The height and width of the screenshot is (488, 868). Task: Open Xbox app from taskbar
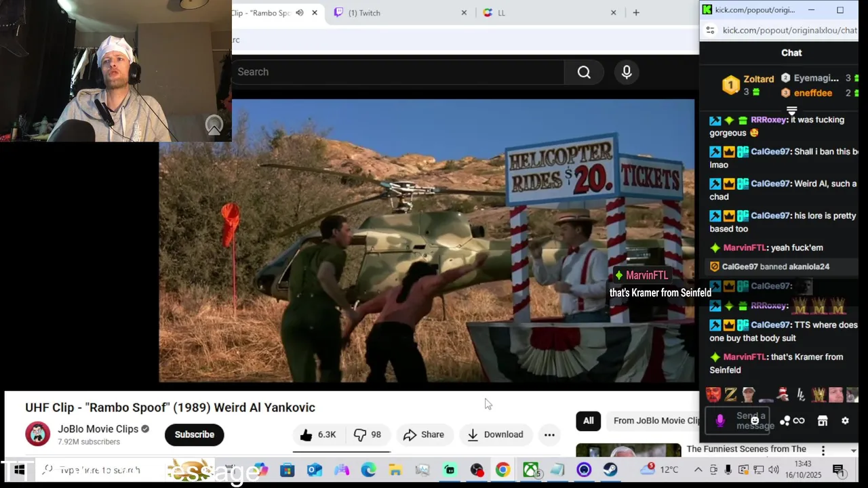tap(530, 470)
